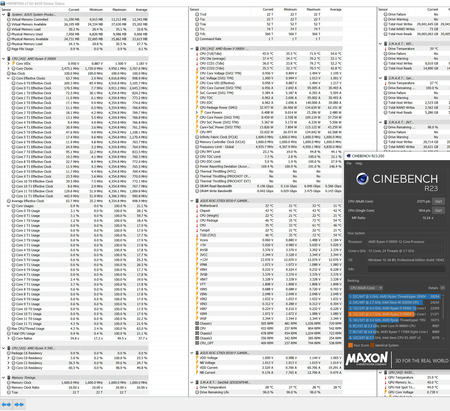Click the orange Your Score legend swatch
450x411 pixels.
(350, 345)
